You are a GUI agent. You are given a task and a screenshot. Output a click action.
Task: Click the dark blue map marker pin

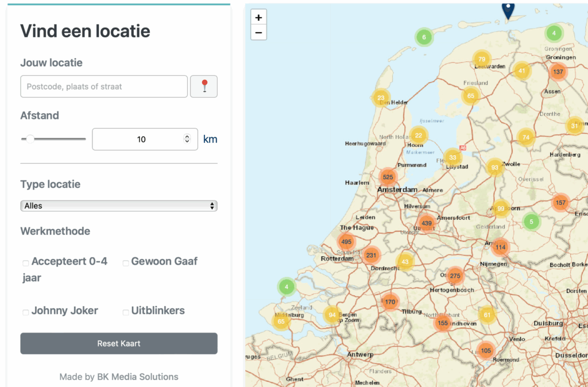[x=508, y=10]
